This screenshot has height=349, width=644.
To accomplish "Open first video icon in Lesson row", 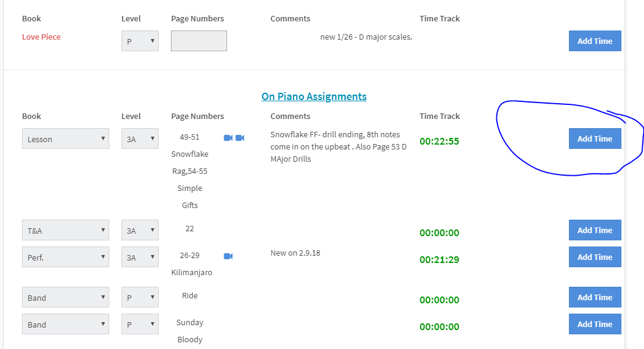I will (228, 138).
